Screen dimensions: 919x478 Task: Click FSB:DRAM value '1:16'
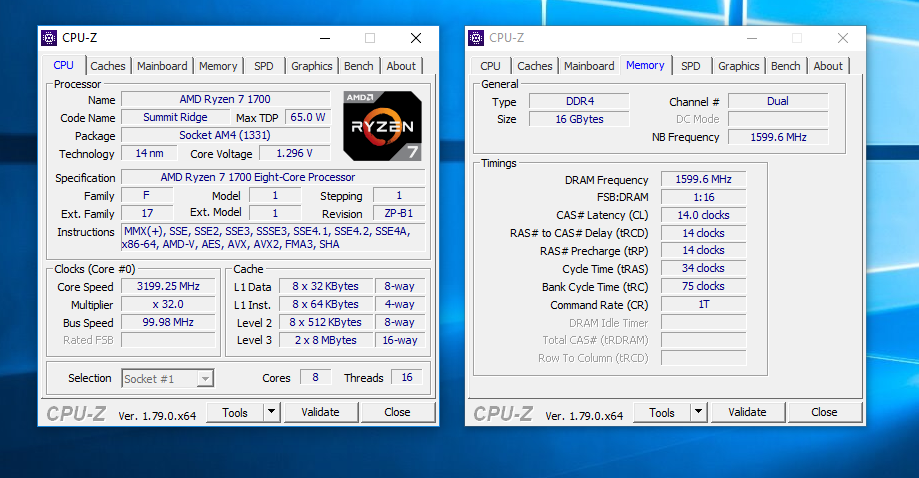pyautogui.click(x=703, y=197)
